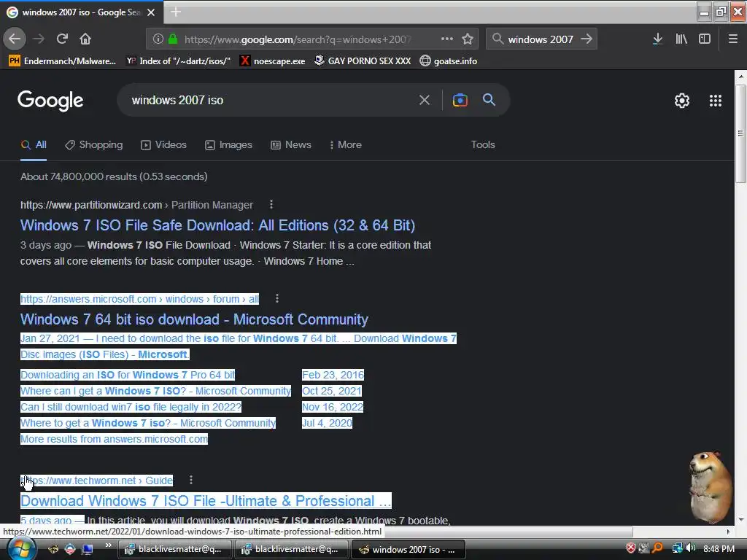Viewport: 747px width, 560px height.
Task: Open the 'Index of /~dartz/isos/' bookmark
Action: tap(178, 61)
